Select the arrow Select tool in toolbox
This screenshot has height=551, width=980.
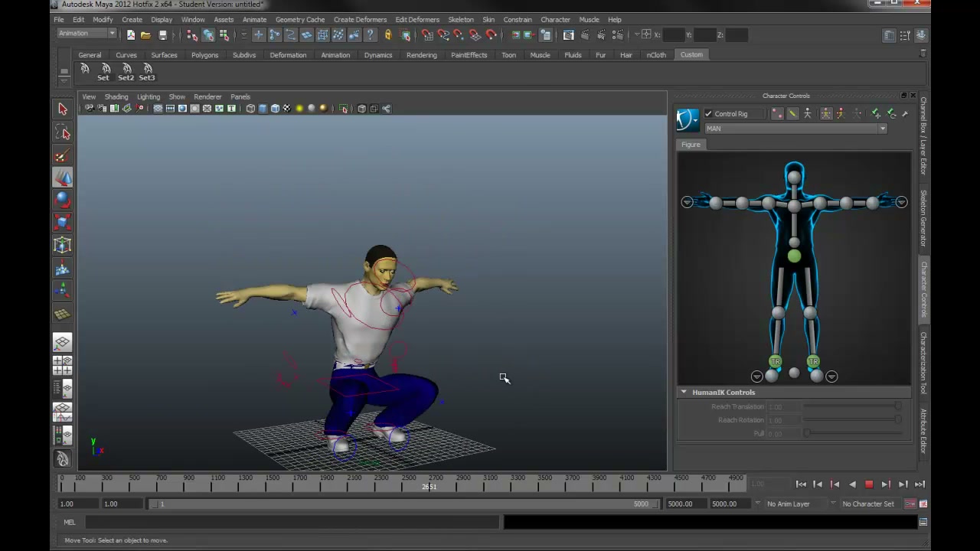[x=63, y=109]
